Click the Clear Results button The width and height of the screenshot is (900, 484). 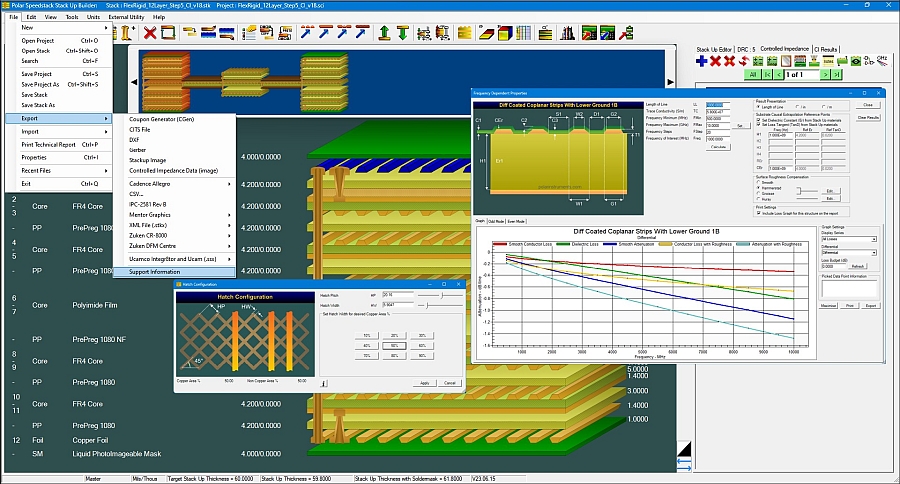[868, 118]
